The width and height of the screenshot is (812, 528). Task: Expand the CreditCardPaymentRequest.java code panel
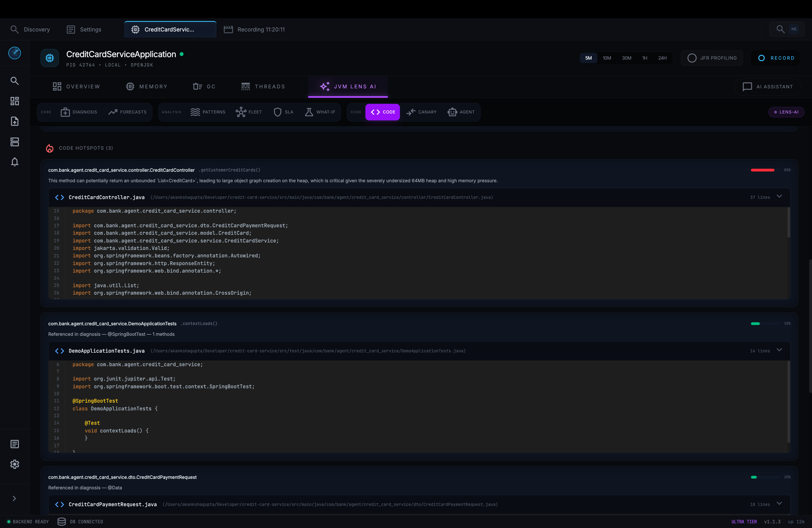[780, 504]
